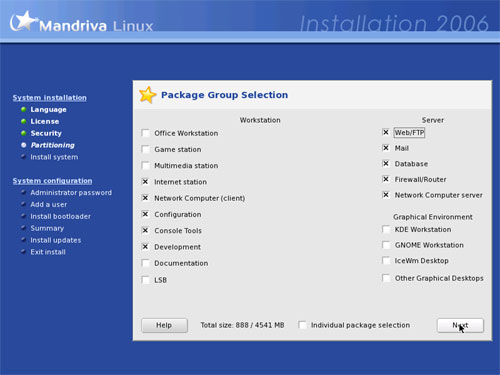Disable the Firewall/Router checkbox
Viewport: 500px width, 375px height.
click(386, 179)
